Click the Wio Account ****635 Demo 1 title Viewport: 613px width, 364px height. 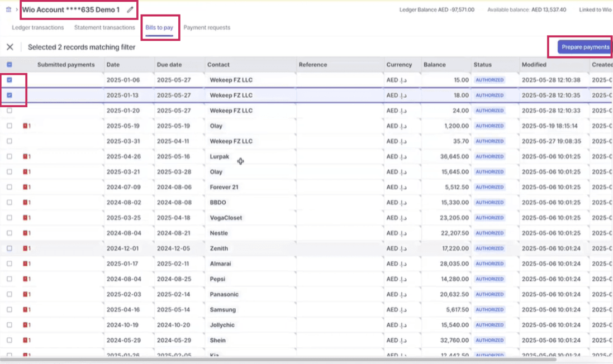(x=71, y=9)
